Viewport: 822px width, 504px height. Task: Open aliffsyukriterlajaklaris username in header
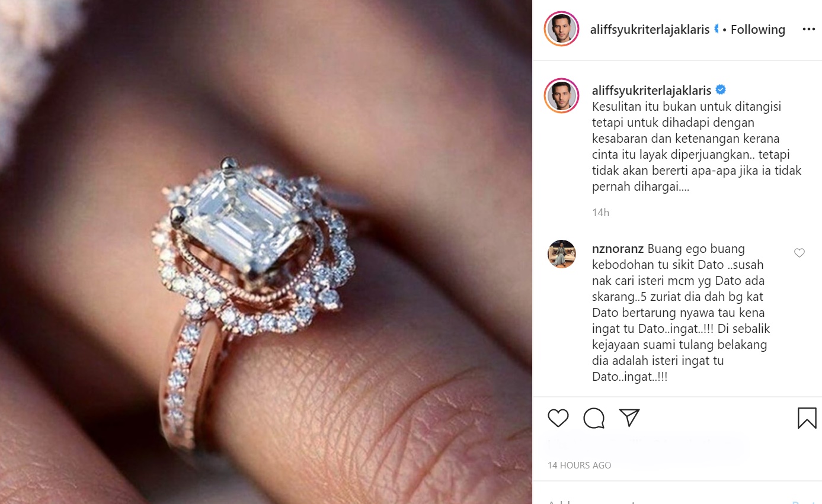650,30
